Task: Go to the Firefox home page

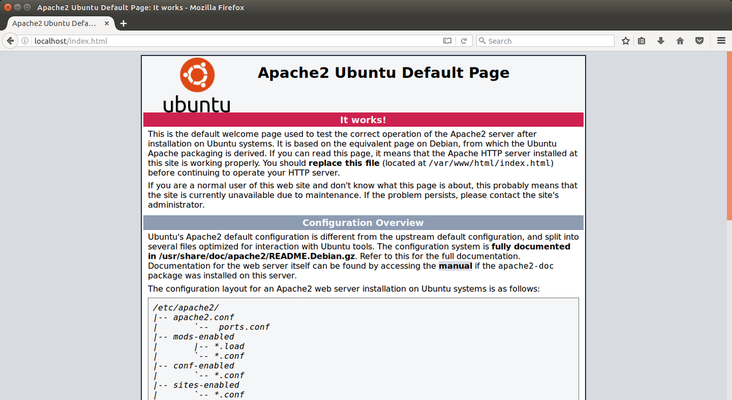Action: [680, 41]
